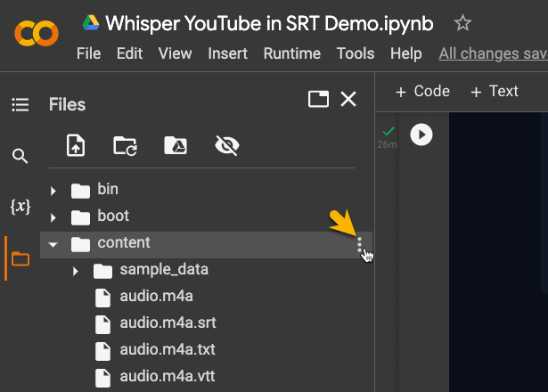This screenshot has width=548, height=392.
Task: Open Files panel in new tab icon
Action: (x=318, y=99)
